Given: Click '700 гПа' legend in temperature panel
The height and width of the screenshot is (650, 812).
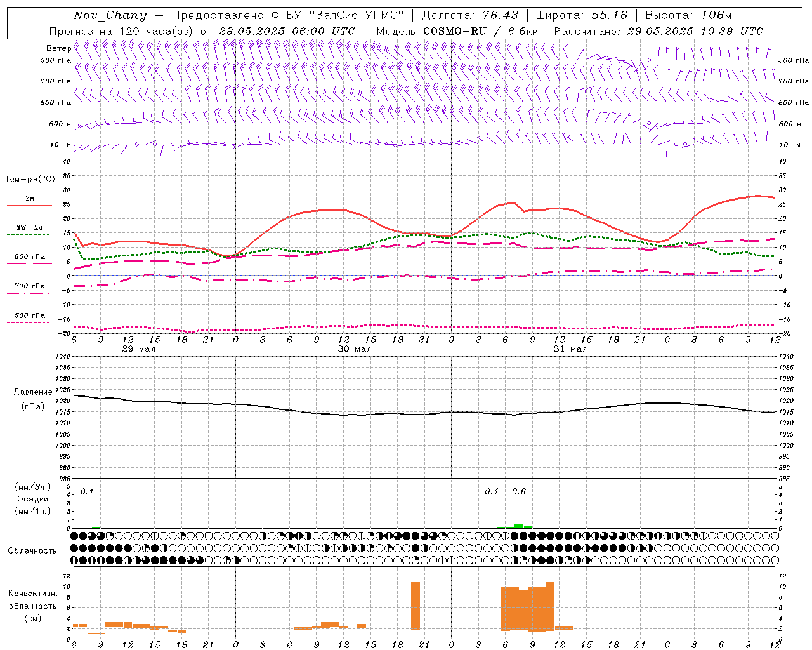Looking at the screenshot, I should tap(29, 286).
